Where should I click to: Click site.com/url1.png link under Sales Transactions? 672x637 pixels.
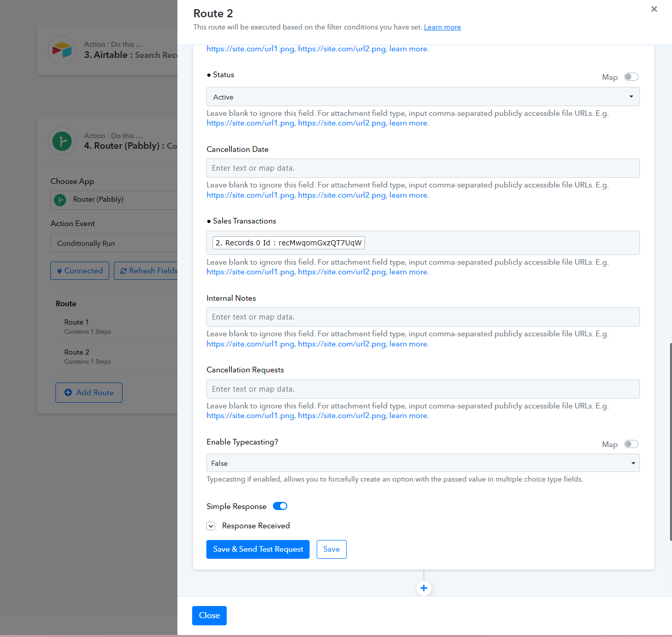pos(250,272)
